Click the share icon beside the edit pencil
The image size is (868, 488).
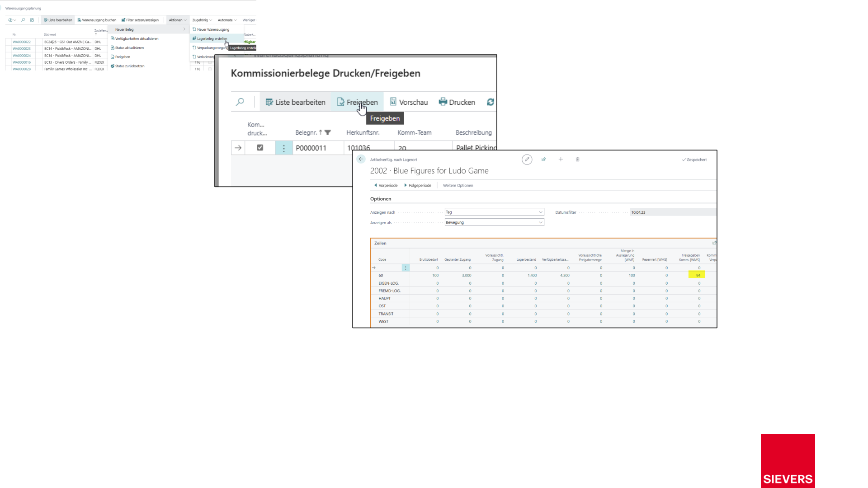[x=543, y=159]
